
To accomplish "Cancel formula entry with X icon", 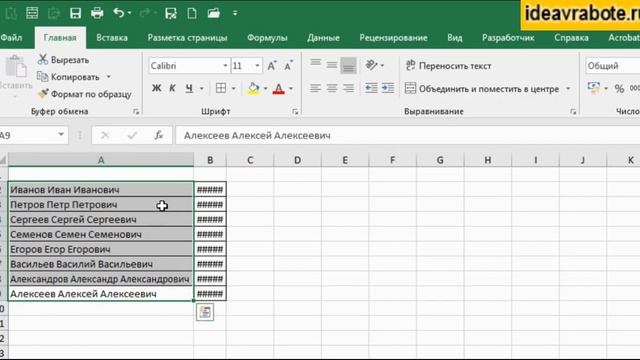I will pos(105,135).
